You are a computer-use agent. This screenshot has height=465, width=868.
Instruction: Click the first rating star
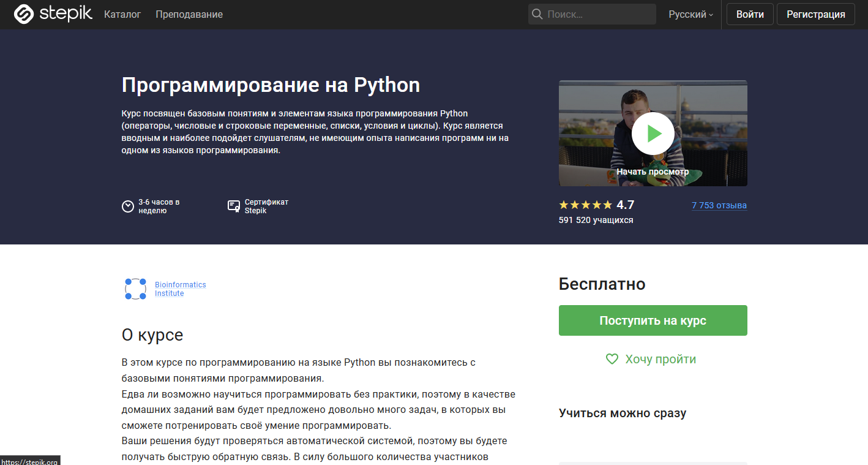(x=562, y=204)
